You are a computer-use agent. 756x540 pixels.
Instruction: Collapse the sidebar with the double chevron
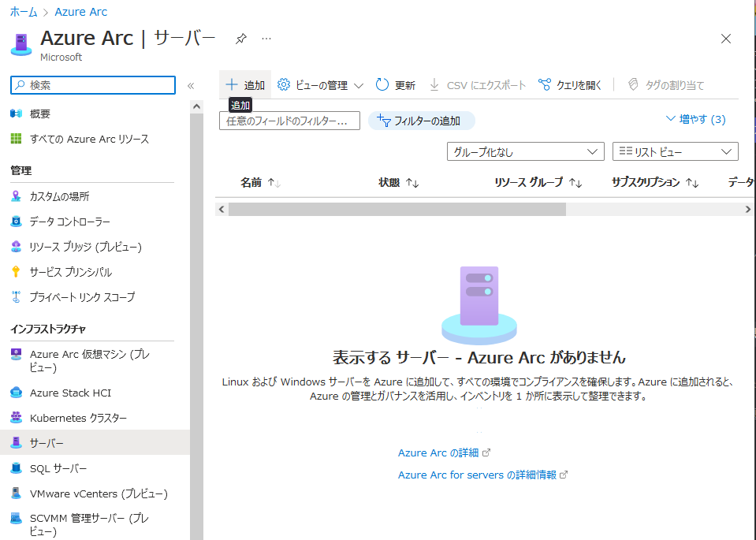[x=191, y=86]
